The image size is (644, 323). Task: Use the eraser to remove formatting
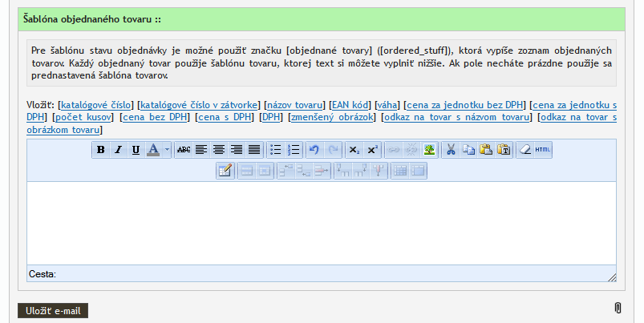click(x=525, y=149)
